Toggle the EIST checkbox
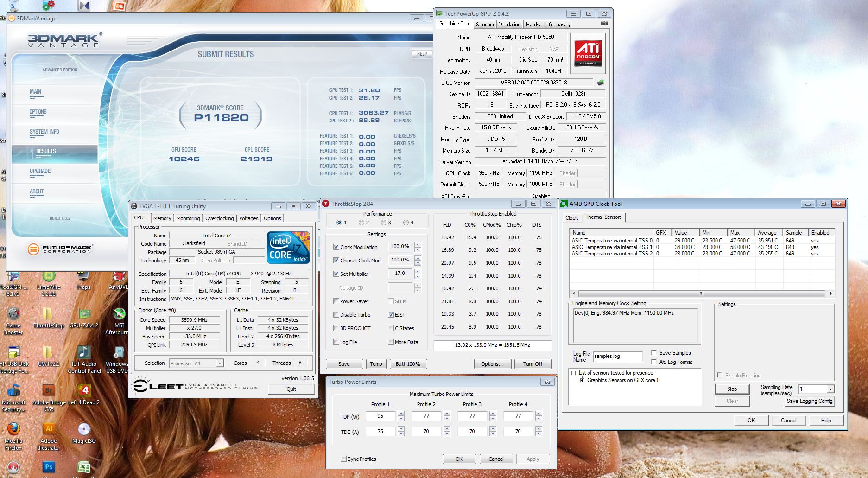This screenshot has width=868, height=478. pos(391,315)
